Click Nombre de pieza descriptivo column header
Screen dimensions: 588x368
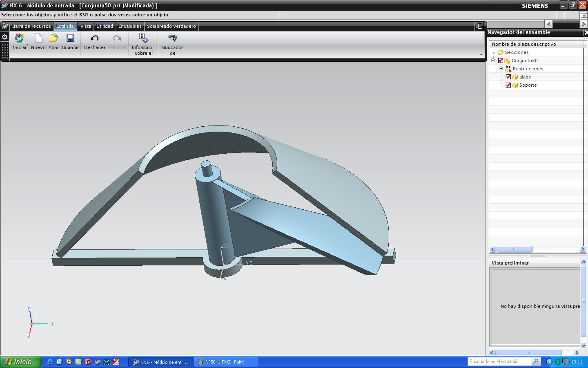coord(536,44)
